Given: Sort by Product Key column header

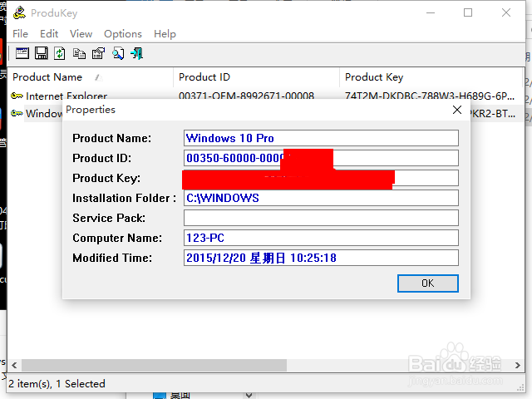Looking at the screenshot, I should 431,77.
